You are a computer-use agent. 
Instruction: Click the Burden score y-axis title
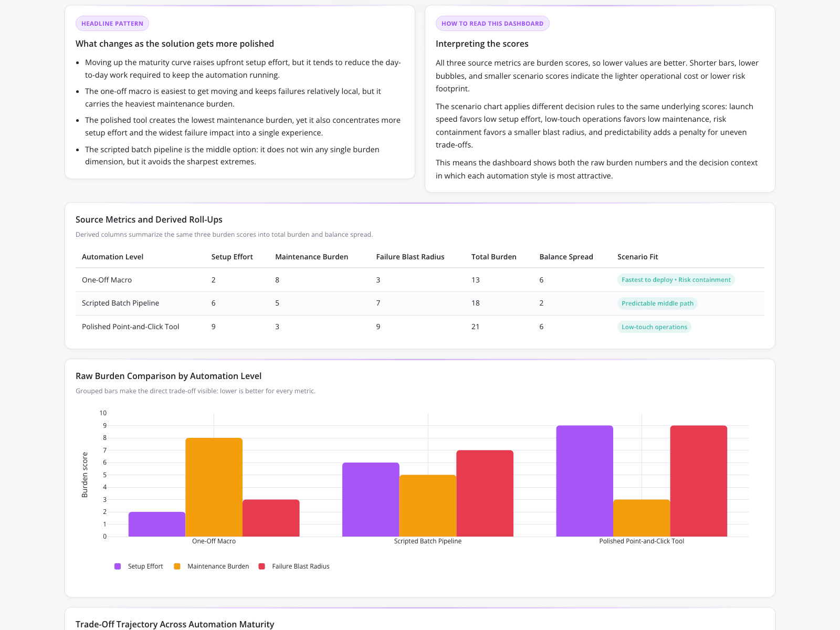coord(85,475)
